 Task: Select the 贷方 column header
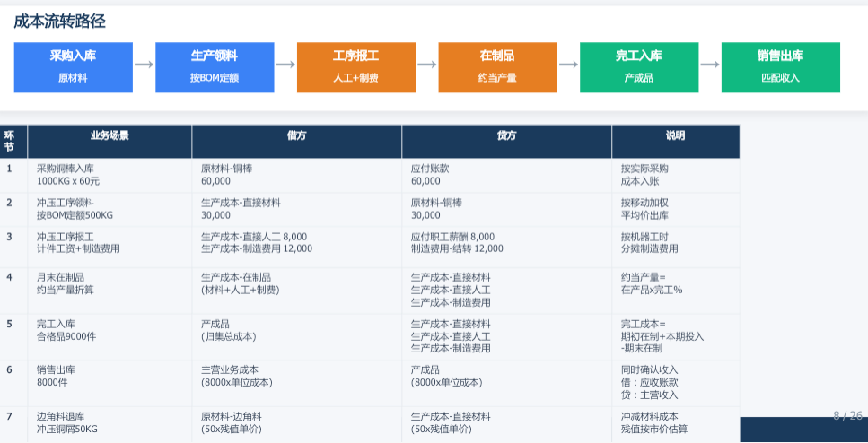(x=506, y=142)
